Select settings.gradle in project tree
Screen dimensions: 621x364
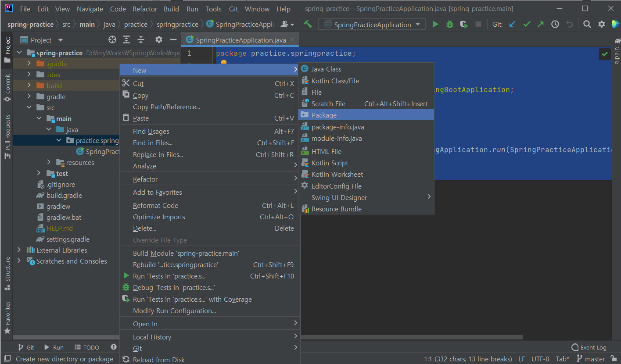pos(68,239)
